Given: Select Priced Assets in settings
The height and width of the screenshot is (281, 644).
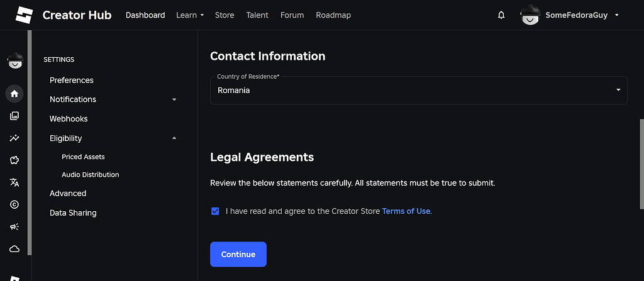Looking at the screenshot, I should coord(84,157).
